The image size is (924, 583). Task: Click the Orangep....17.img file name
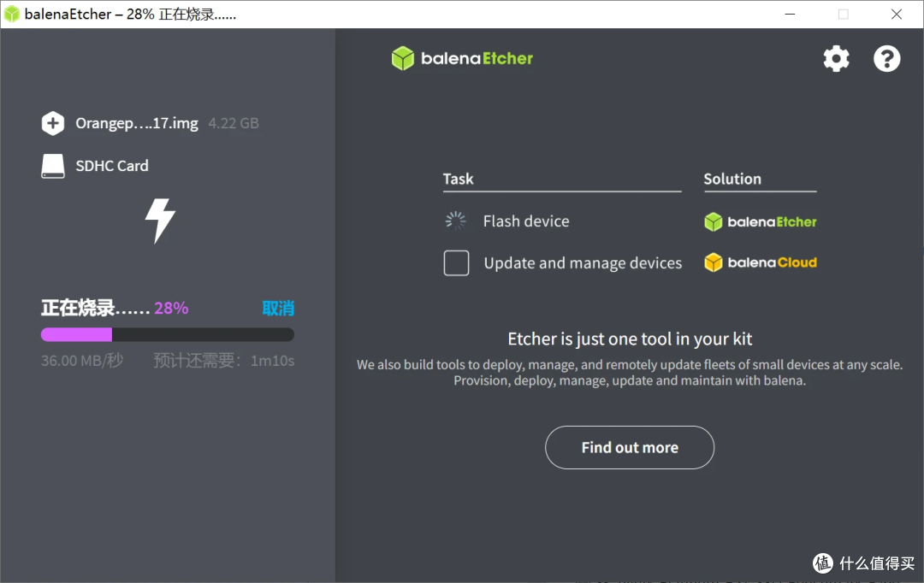[137, 123]
